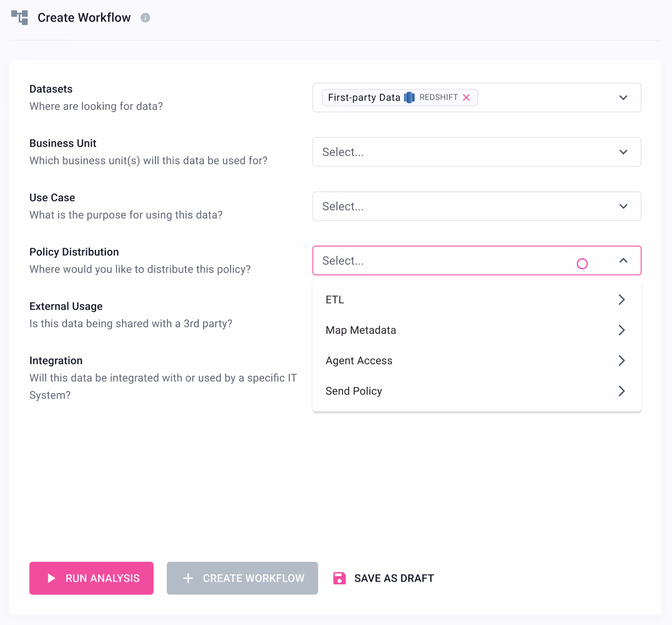The width and height of the screenshot is (672, 625).
Task: Click the Create Workflow header icon
Action: [x=20, y=18]
